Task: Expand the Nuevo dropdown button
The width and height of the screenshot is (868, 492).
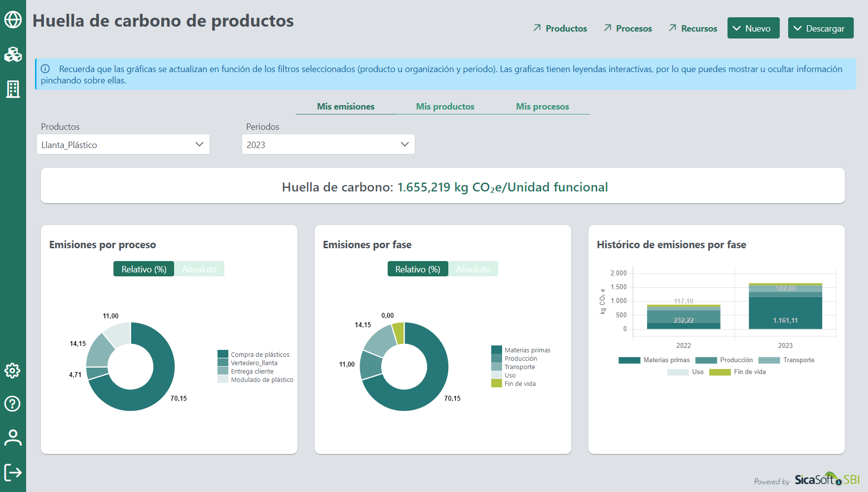Action: click(753, 28)
